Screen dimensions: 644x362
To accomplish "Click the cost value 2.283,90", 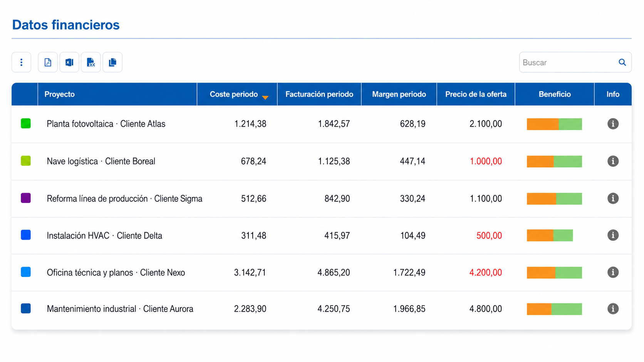I will pyautogui.click(x=250, y=309).
